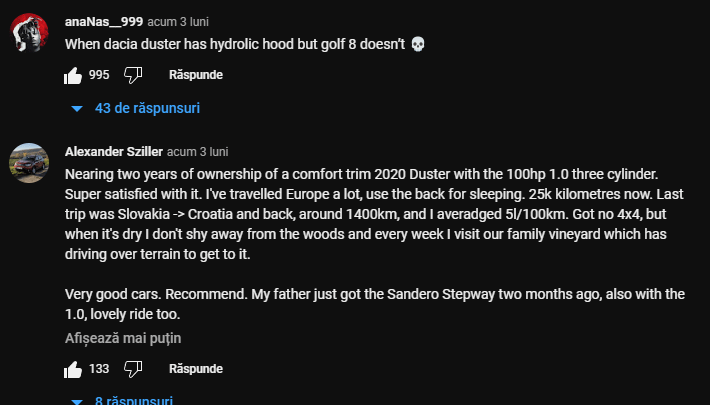710x405 pixels.
Task: Collapse comment with Afișează mai puțin
Action: pos(123,338)
